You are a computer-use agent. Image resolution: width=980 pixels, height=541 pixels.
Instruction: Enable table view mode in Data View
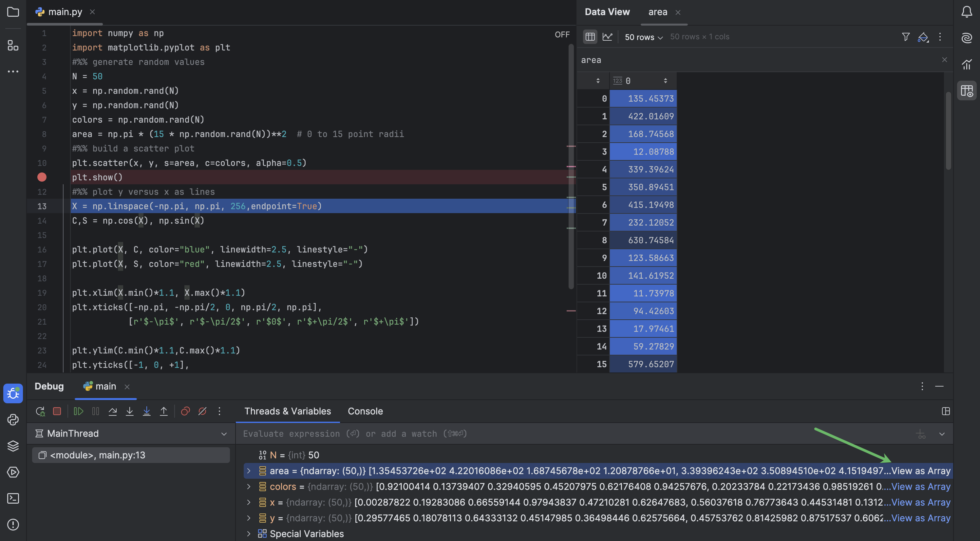click(x=590, y=36)
